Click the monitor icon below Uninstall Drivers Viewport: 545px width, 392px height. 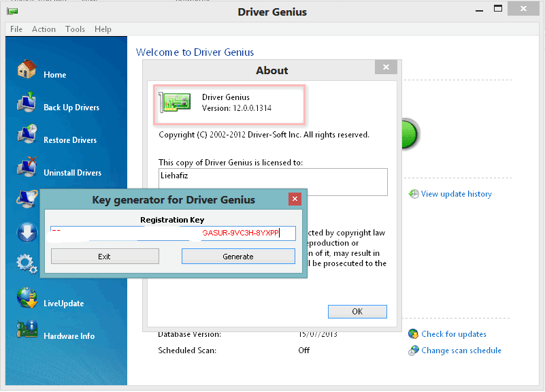coord(27,199)
